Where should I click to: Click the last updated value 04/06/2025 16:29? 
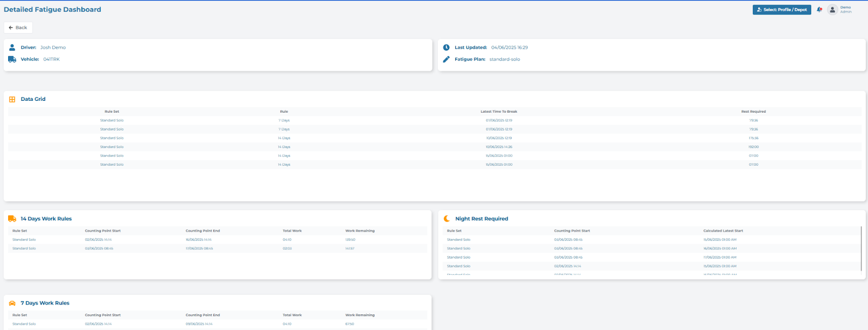[x=509, y=48]
